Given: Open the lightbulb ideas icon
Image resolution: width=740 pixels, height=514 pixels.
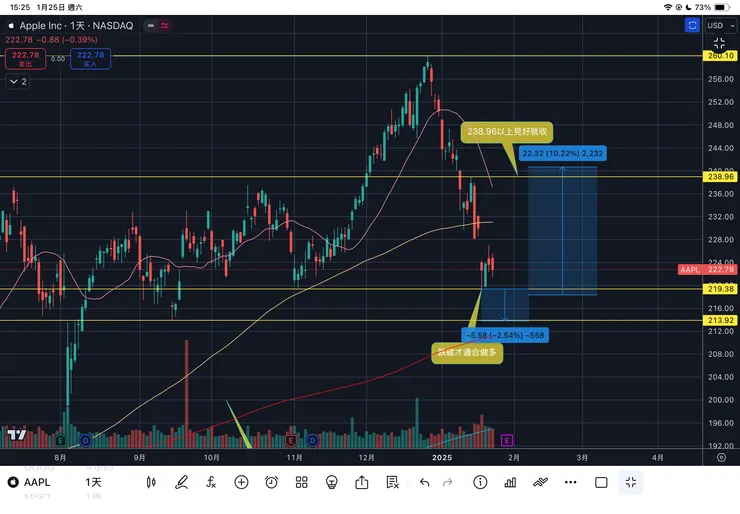Looking at the screenshot, I should coord(332,482).
